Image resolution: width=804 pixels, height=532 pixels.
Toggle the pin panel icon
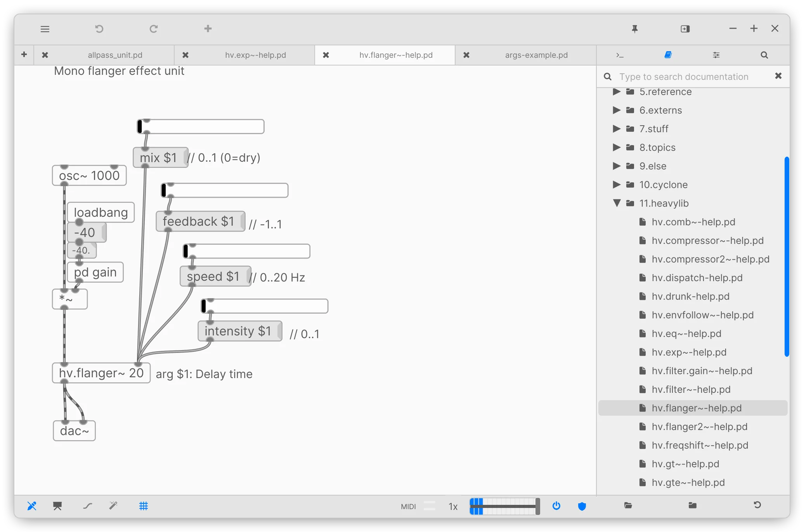(x=635, y=29)
